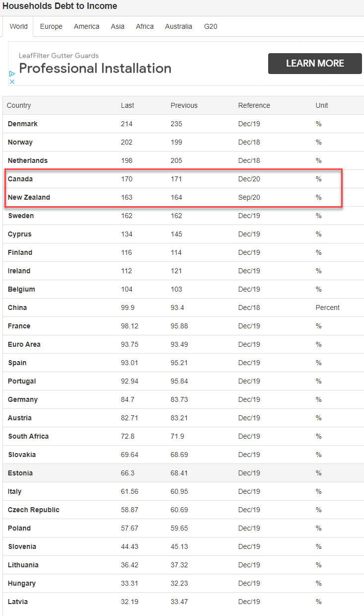Select the G20 tab
The width and height of the screenshot is (364, 616).
pos(211,26)
